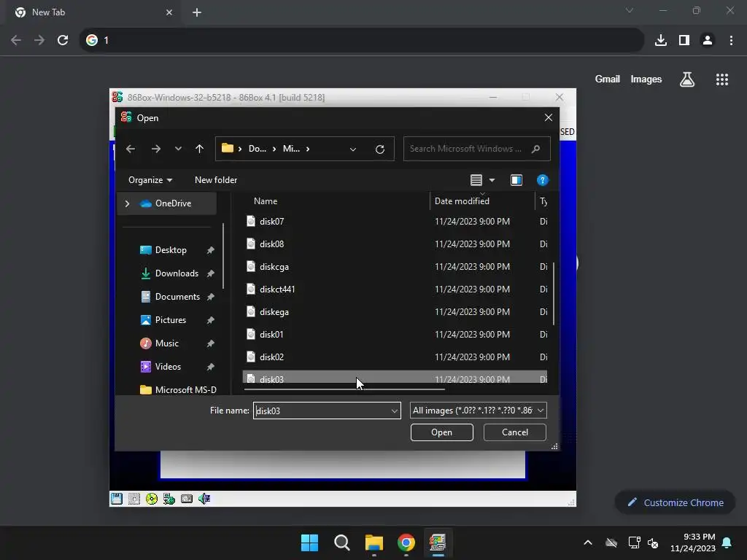Click the network icon in 86Box status bar
The image size is (747, 560).
169,499
